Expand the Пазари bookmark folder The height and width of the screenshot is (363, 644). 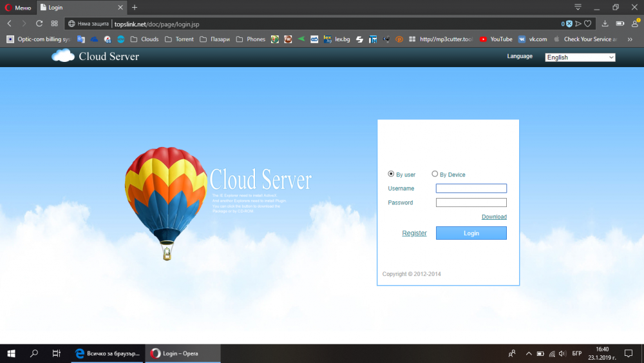point(215,39)
